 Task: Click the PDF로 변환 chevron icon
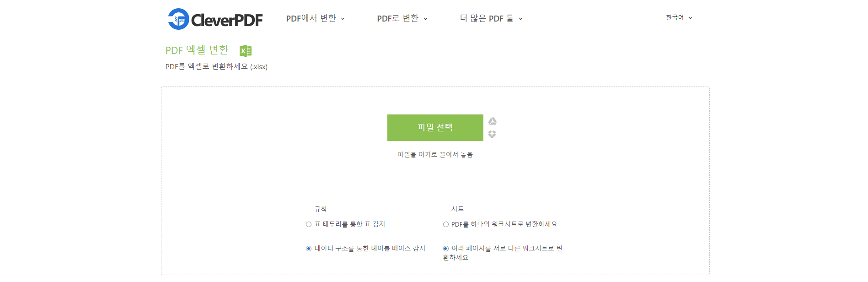tap(426, 19)
